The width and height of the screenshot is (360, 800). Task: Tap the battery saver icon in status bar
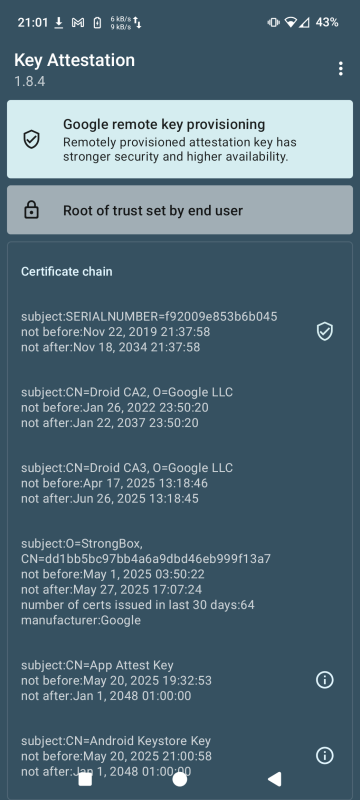point(97,22)
